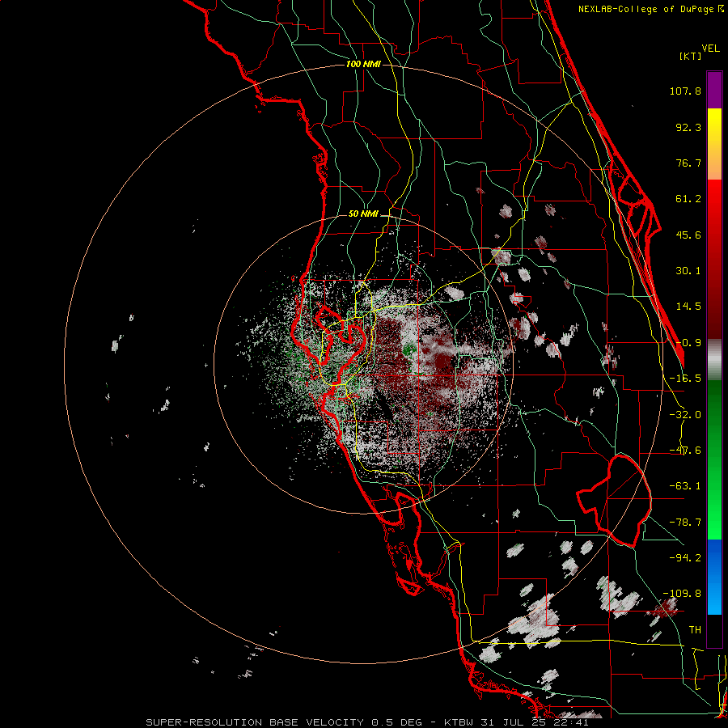Select the -32.0 legend value
728x728 pixels.
[685, 415]
